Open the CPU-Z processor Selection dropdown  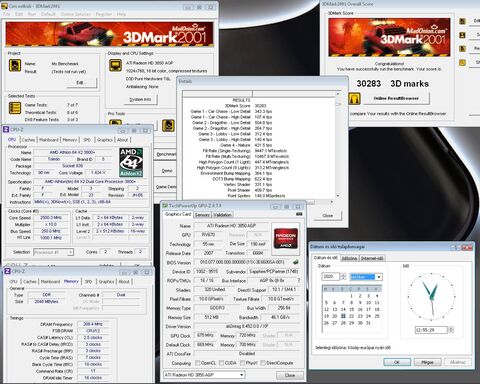(53, 252)
